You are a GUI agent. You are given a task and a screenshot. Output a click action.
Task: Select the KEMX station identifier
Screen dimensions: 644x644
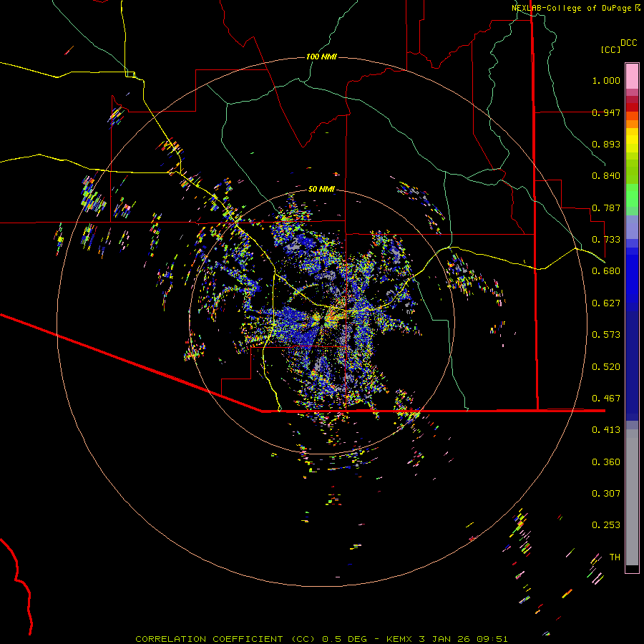coord(400,639)
